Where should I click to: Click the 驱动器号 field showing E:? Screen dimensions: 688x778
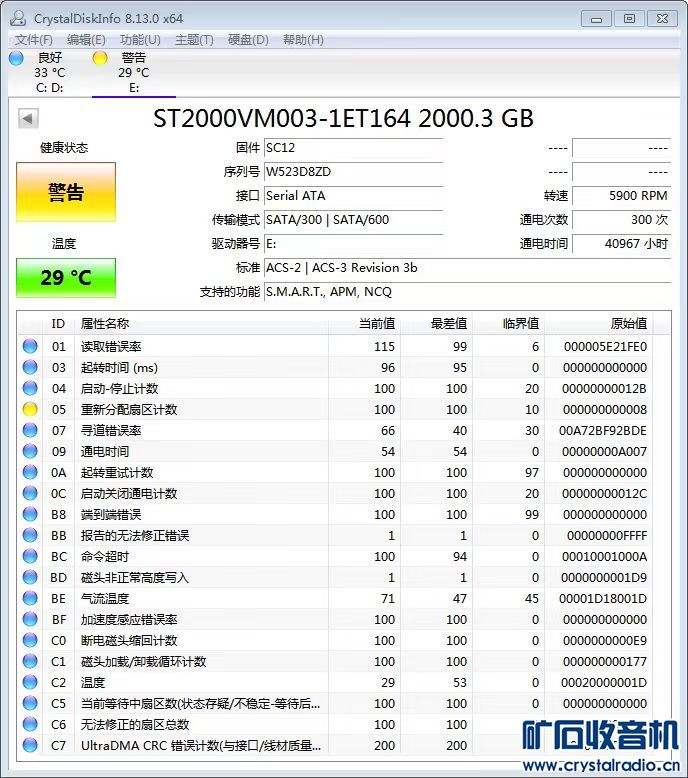point(353,244)
